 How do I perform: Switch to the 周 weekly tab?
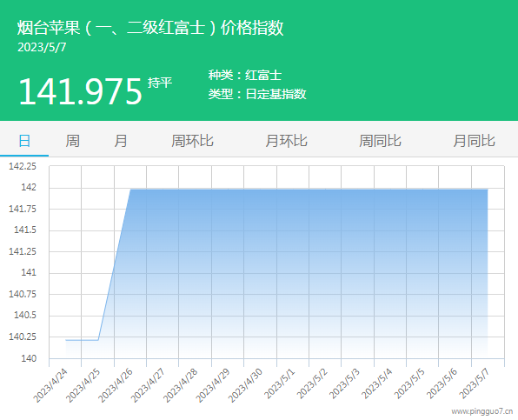click(72, 141)
